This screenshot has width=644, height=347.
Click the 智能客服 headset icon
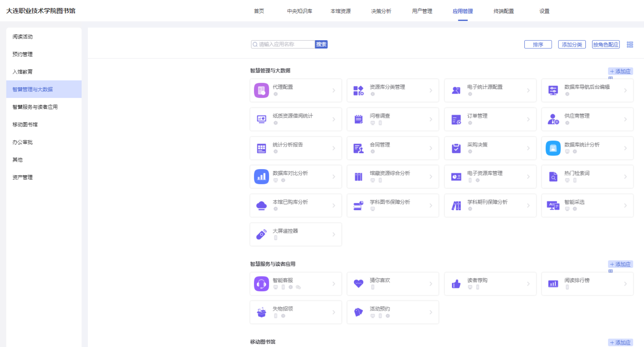pyautogui.click(x=261, y=284)
